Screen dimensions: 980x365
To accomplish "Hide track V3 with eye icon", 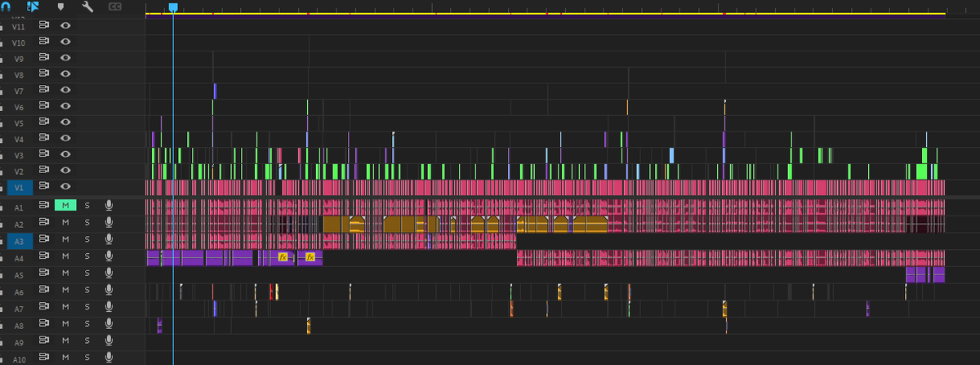I will coord(65,154).
